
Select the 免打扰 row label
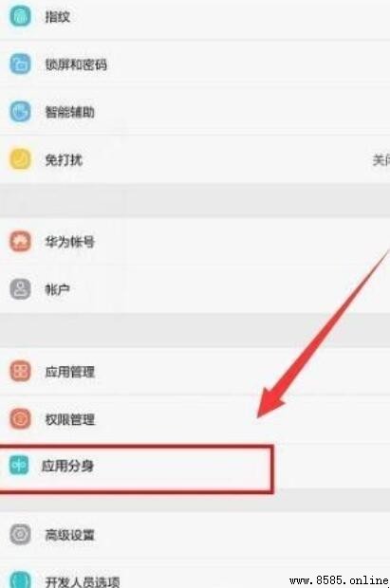tap(64, 159)
